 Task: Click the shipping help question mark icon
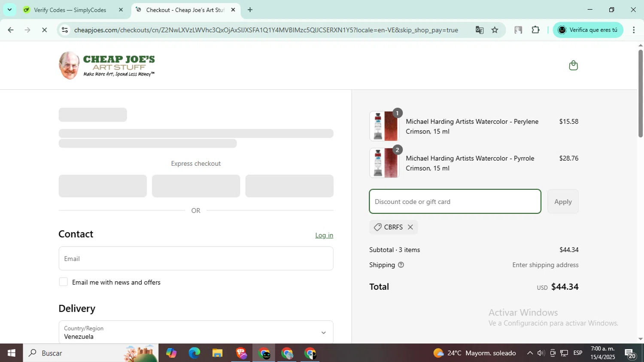click(401, 265)
